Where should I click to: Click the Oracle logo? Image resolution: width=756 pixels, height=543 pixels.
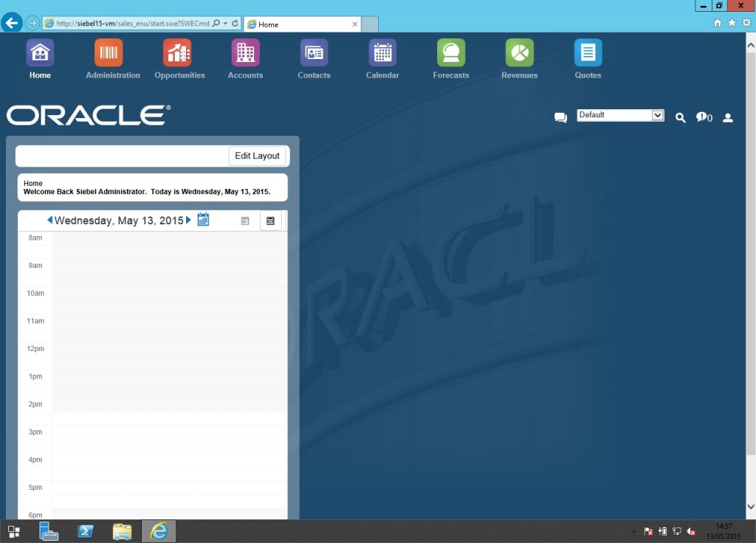(x=89, y=115)
